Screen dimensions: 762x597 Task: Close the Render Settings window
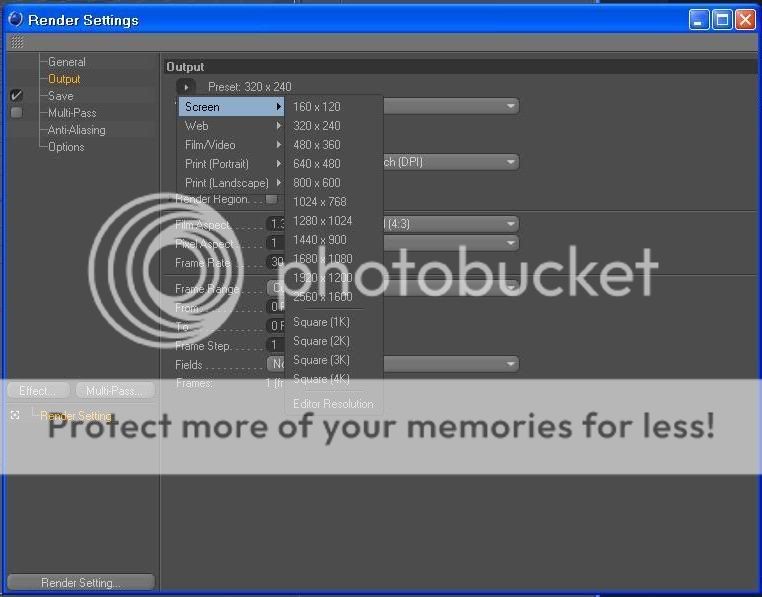point(745,20)
